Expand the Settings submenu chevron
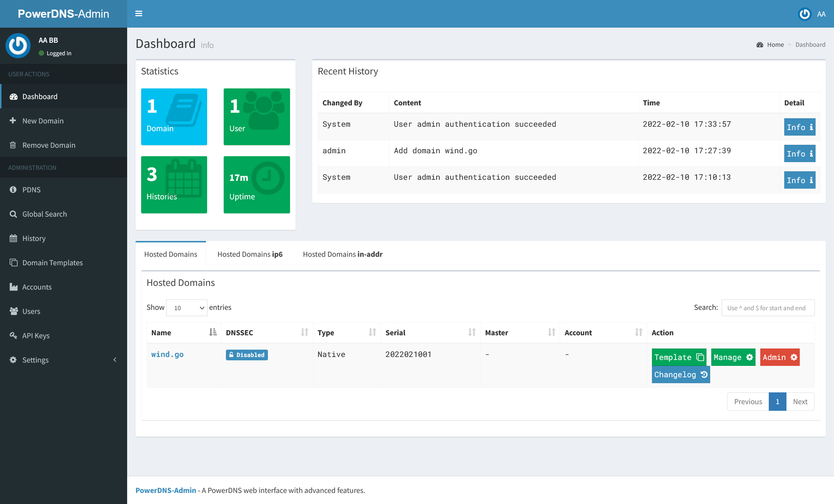Viewport: 834px width, 504px height. (x=115, y=360)
